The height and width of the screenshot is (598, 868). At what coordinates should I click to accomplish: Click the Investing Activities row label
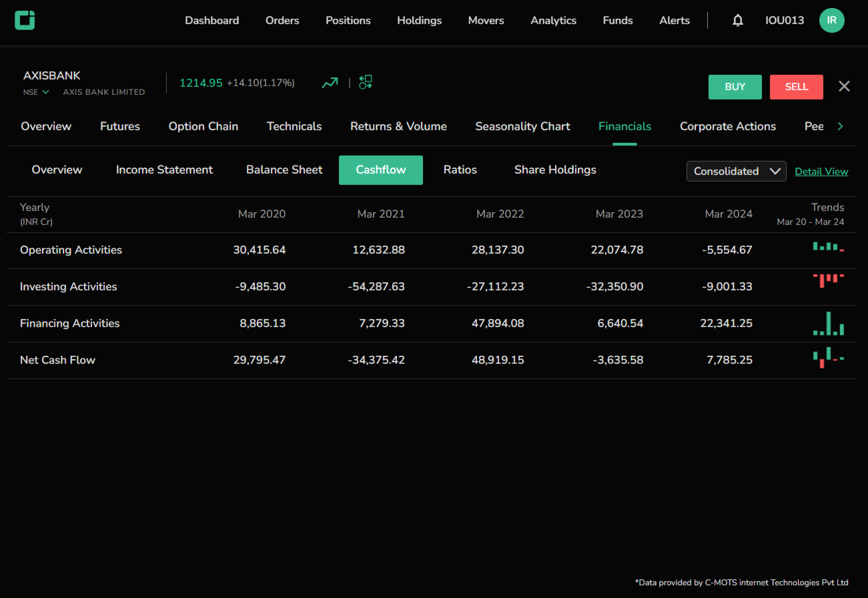[68, 287]
